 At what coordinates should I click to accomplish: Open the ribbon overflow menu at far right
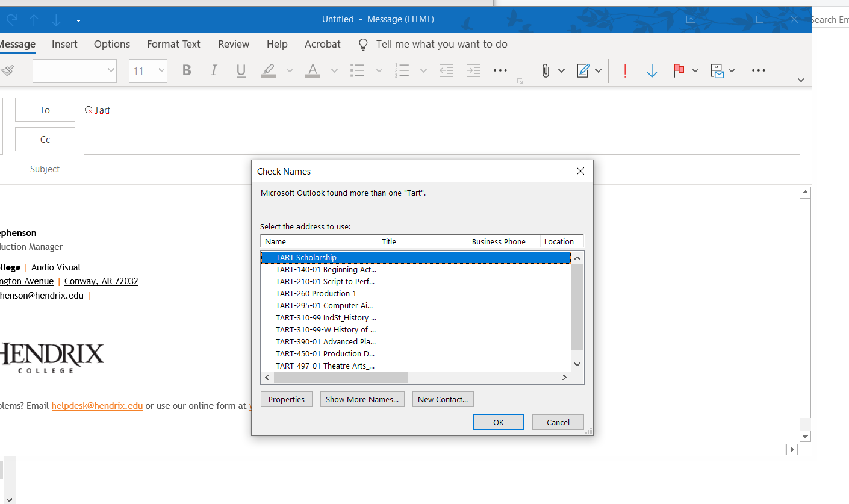pos(759,71)
